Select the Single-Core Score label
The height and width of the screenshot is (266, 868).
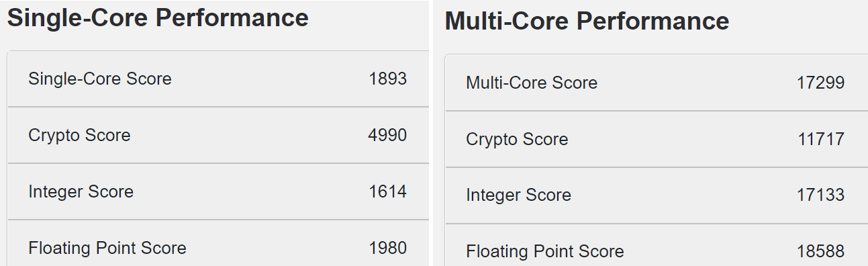coord(100,79)
